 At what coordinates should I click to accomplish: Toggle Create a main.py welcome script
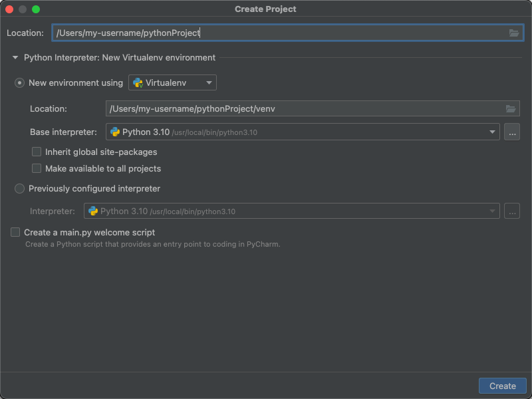15,233
